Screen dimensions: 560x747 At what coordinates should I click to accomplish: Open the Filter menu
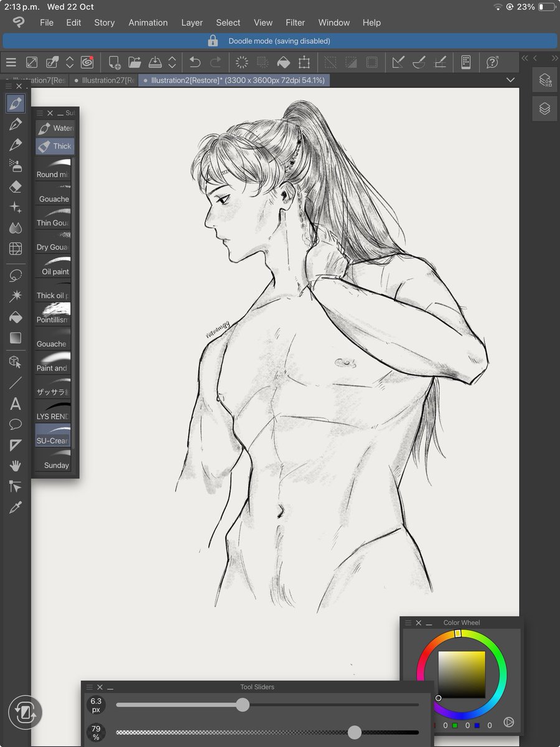click(x=296, y=22)
